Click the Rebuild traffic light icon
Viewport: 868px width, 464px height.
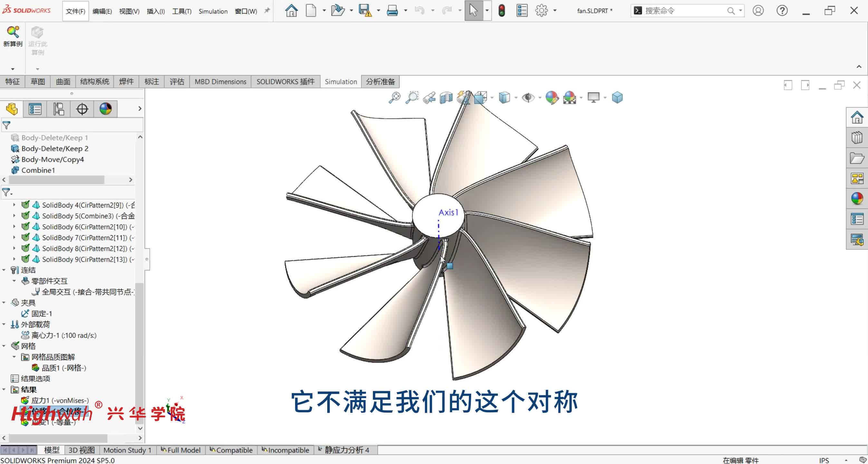[501, 11]
